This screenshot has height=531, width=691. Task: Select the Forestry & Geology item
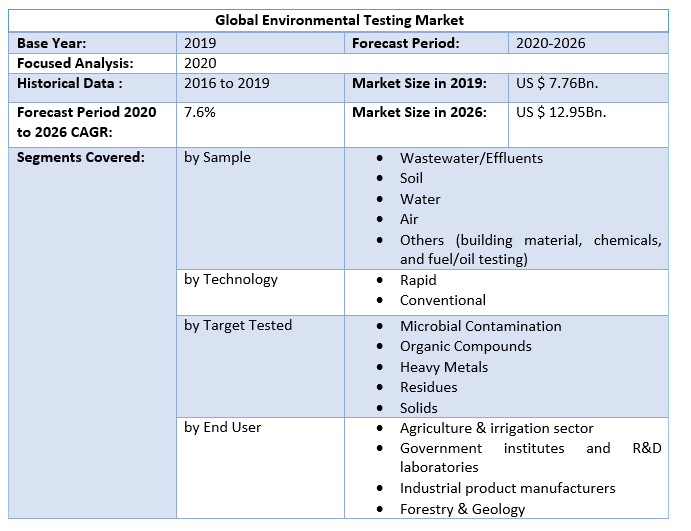462,509
